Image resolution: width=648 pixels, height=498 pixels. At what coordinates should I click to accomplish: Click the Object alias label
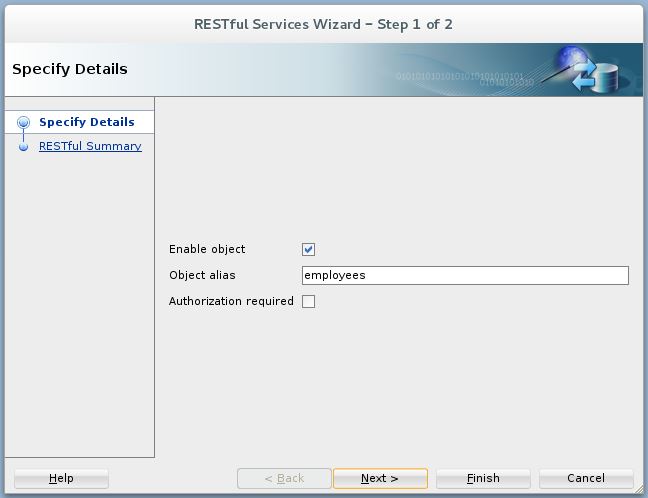coord(202,276)
